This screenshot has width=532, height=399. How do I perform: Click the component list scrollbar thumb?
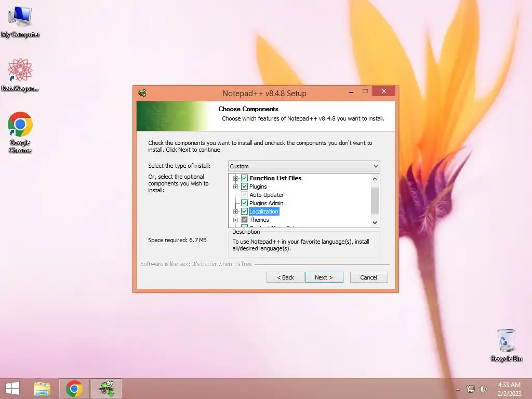tap(375, 200)
